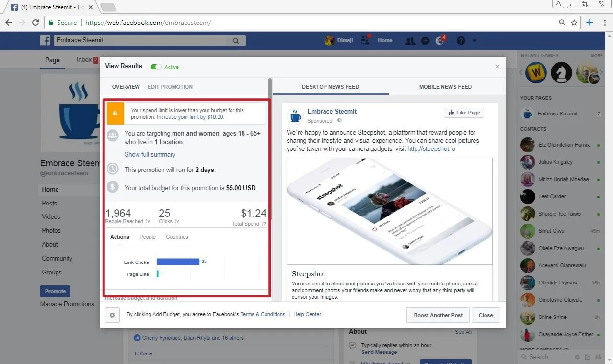Open Manage Promotions link
This screenshot has height=364, width=613.
point(67,304)
